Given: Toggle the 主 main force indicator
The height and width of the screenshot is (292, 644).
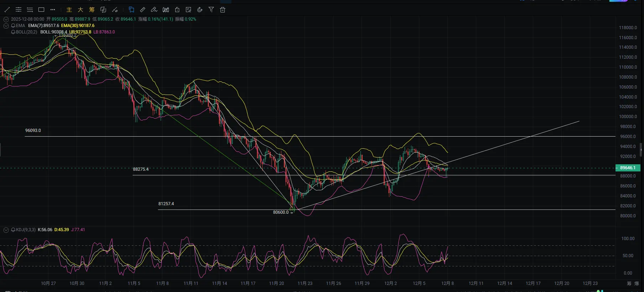Looking at the screenshot, I should pyautogui.click(x=69, y=10).
